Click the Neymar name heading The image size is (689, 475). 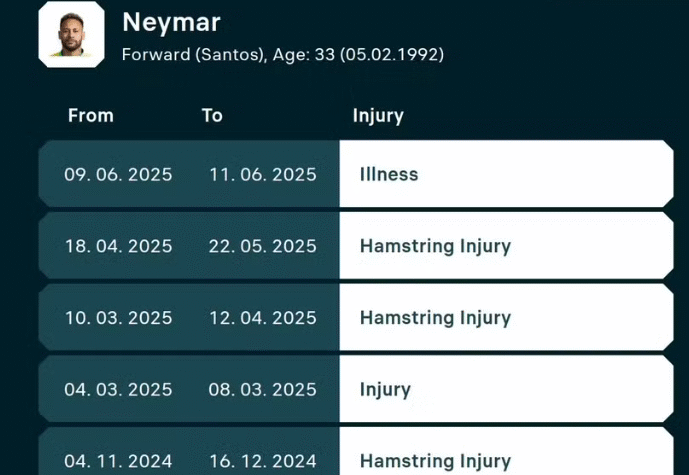click(x=171, y=22)
